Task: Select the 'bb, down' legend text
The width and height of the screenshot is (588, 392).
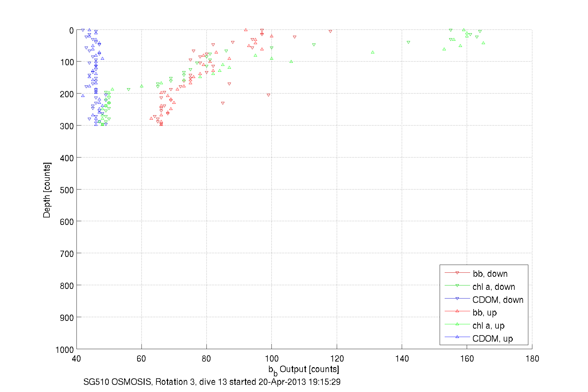Action: click(x=490, y=274)
